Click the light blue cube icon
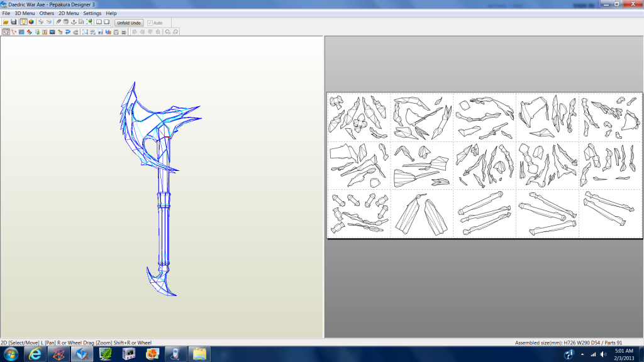 pyautogui.click(x=49, y=22)
